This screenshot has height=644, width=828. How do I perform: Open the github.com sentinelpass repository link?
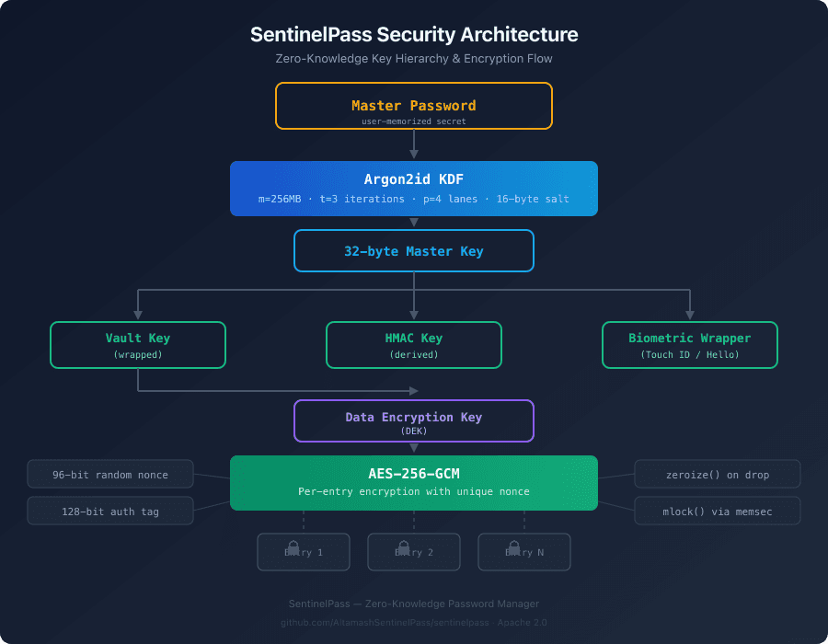414,623
